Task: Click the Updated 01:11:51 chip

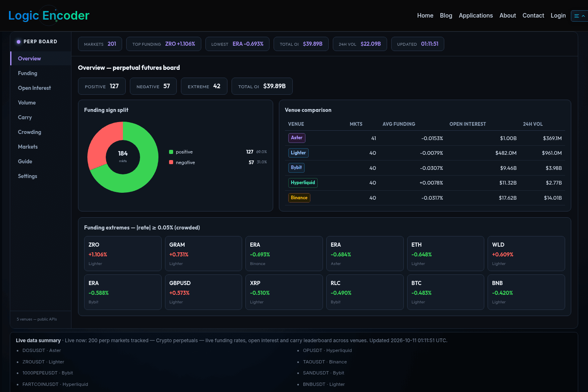Action: (418, 44)
